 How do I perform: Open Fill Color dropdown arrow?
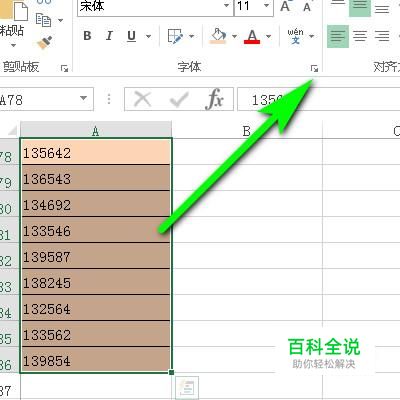pos(234,36)
